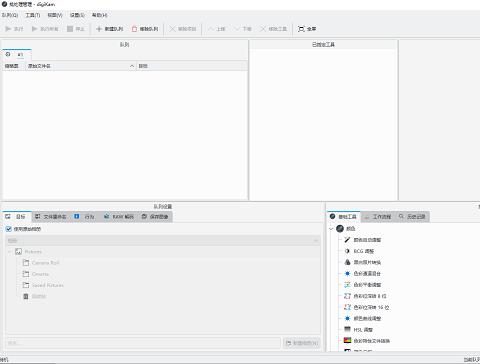
Task: Open the Queue menu in menu bar
Action: [10, 15]
